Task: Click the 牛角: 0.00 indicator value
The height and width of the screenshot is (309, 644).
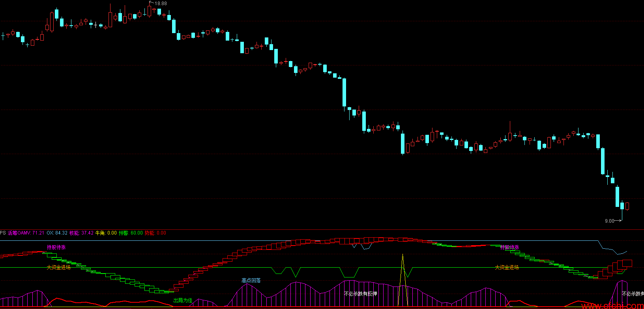Action: pyautogui.click(x=106, y=233)
